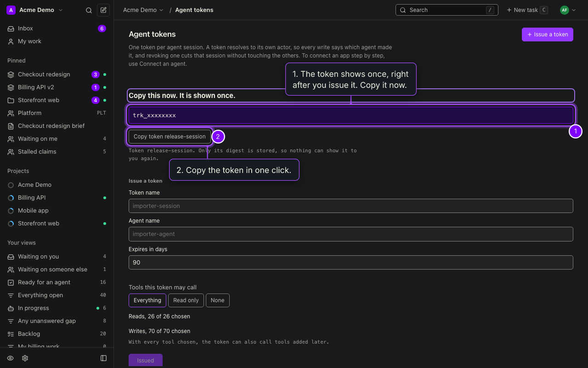Click the people icon beside Waiting on me
The image size is (588, 368).
tap(11, 139)
